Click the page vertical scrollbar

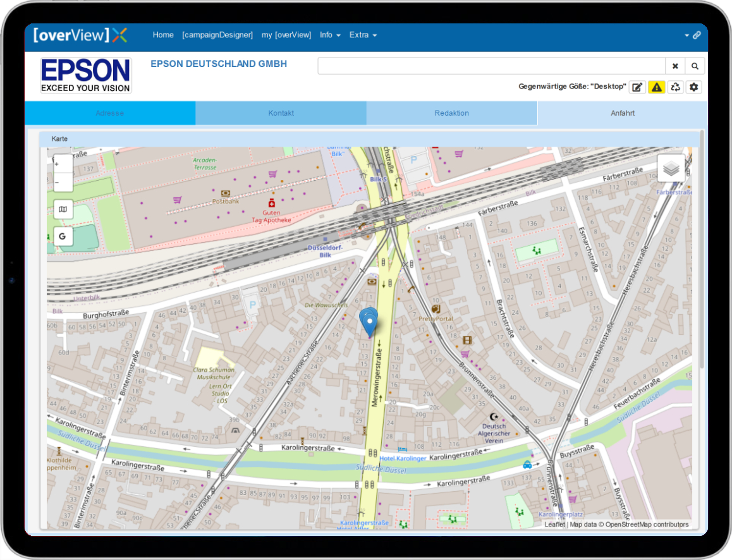[x=702, y=250]
